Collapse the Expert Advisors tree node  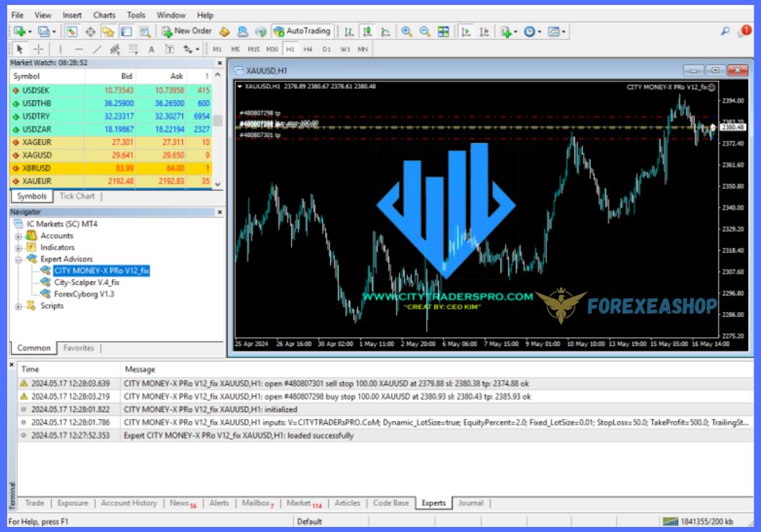pos(19,260)
